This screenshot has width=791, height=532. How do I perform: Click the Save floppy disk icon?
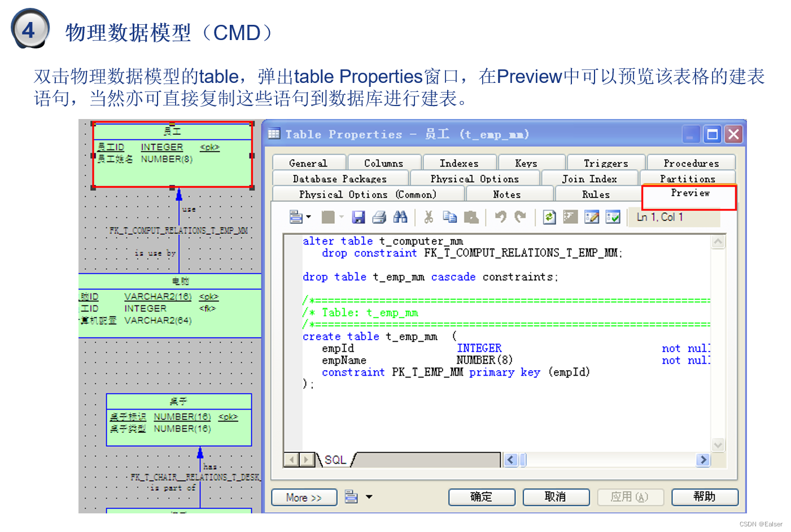pos(359,217)
